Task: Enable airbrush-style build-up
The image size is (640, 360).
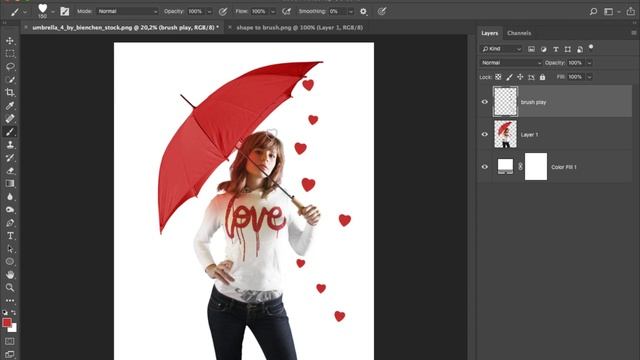Action: pos(287,12)
